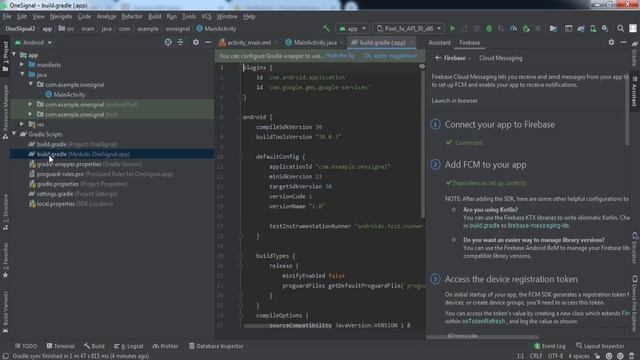Click the Search Everywhere magnifier icon
This screenshot has height=360, width=640.
pos(620,29)
